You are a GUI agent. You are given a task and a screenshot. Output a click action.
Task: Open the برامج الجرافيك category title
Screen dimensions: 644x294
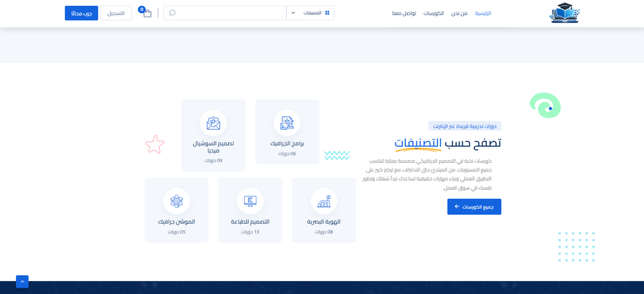287,144
